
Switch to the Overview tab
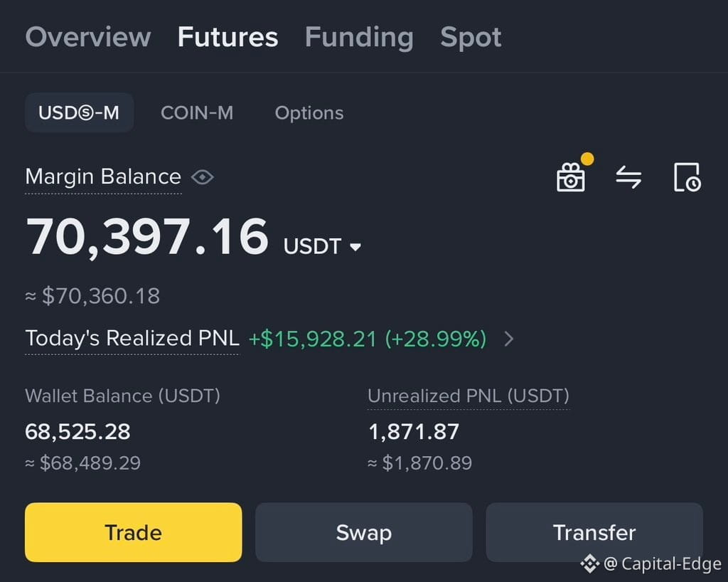88,37
